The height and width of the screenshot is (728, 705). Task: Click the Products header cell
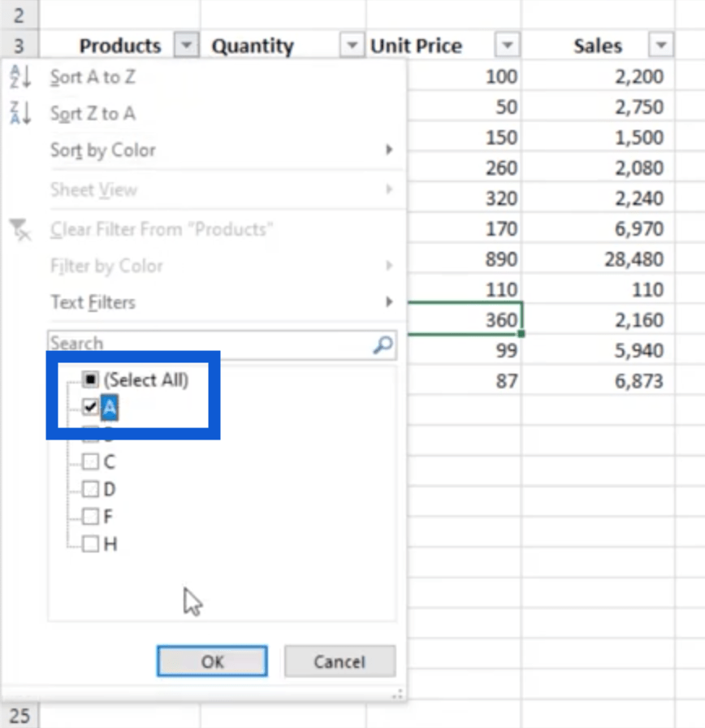[x=119, y=45]
